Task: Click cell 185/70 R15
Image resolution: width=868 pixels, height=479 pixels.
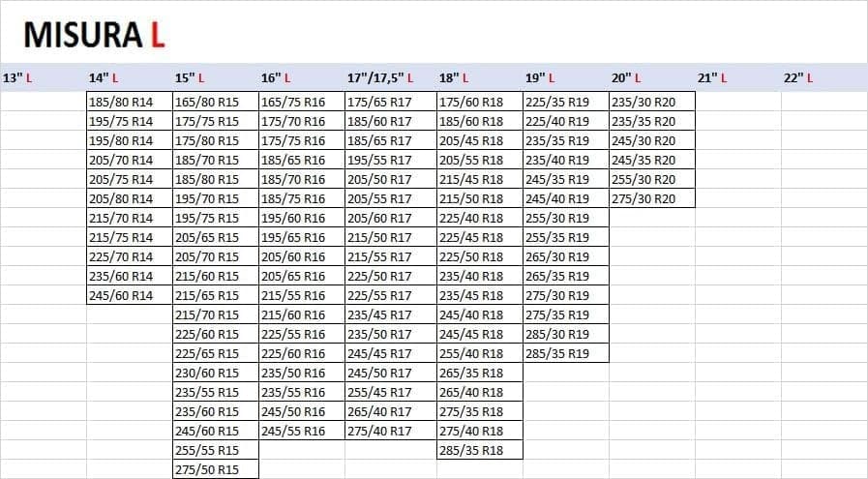Action: pyautogui.click(x=216, y=160)
